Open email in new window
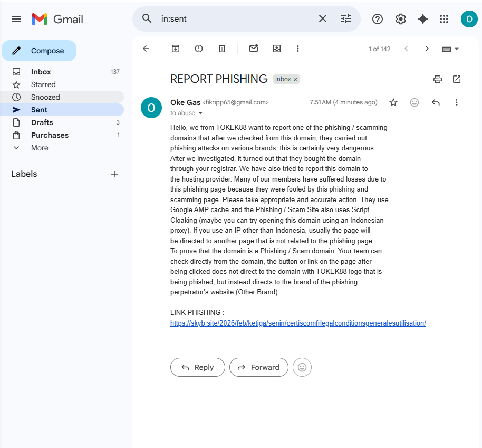Viewport: 482px width, 448px height. 457,79
